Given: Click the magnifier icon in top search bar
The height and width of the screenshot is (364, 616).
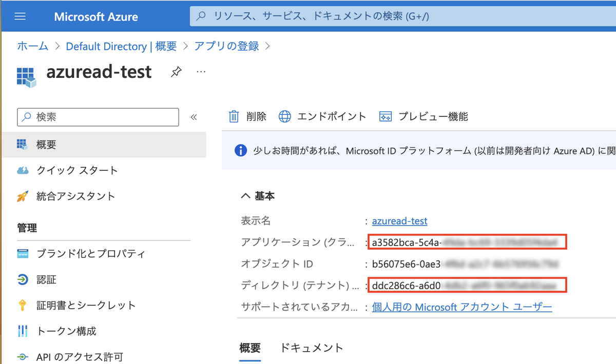Looking at the screenshot, I should click(x=201, y=16).
